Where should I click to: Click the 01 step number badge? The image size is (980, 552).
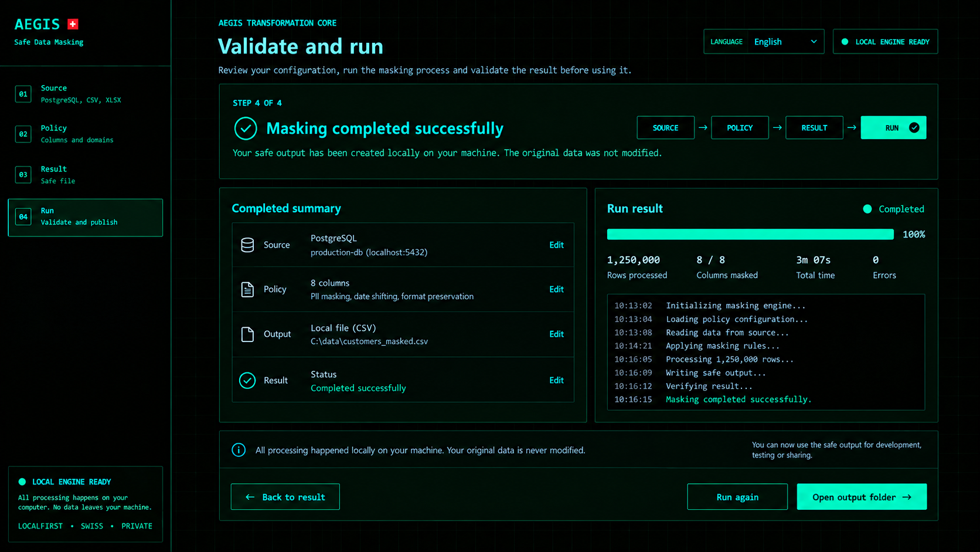pyautogui.click(x=23, y=94)
